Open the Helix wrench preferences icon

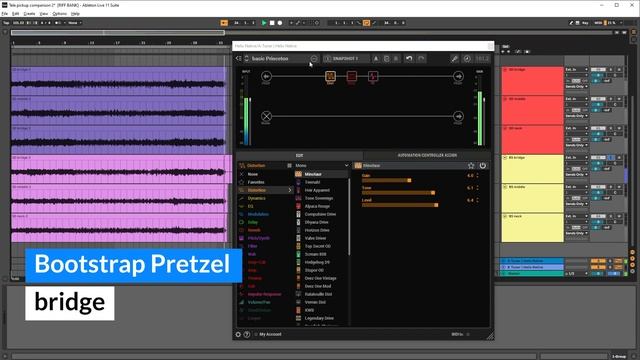454,59
